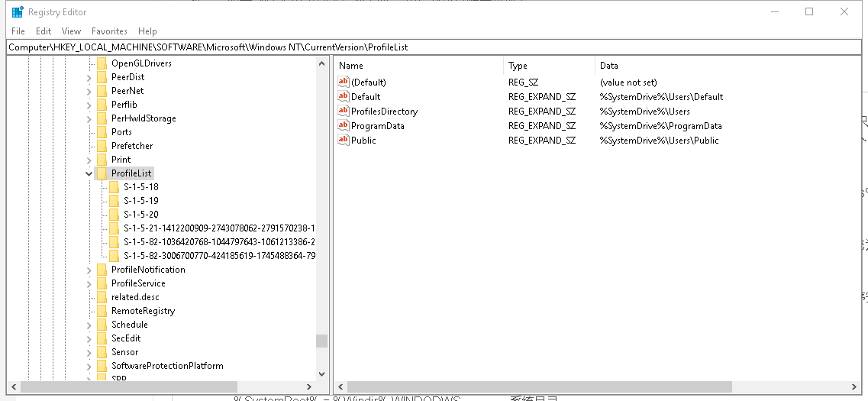Click the Default value's string icon
This screenshot has height=401, width=868.
(x=344, y=96)
